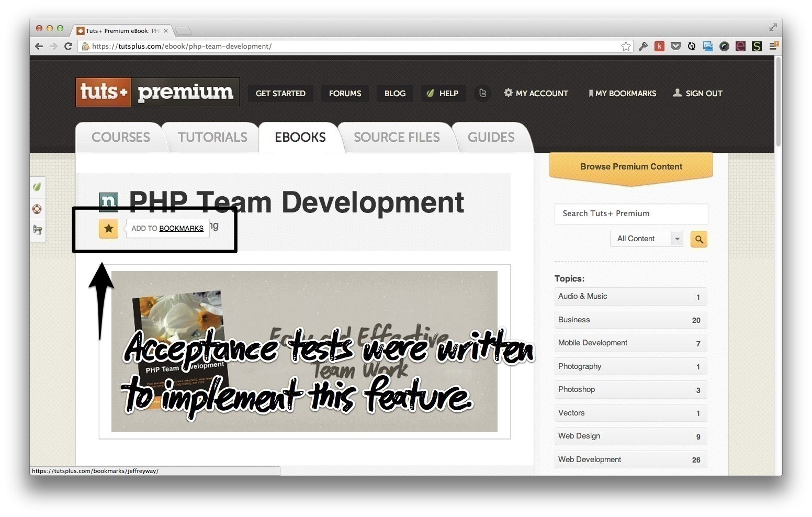Choose the Photoshop topic
This screenshot has width=812, height=517.
pyautogui.click(x=630, y=389)
